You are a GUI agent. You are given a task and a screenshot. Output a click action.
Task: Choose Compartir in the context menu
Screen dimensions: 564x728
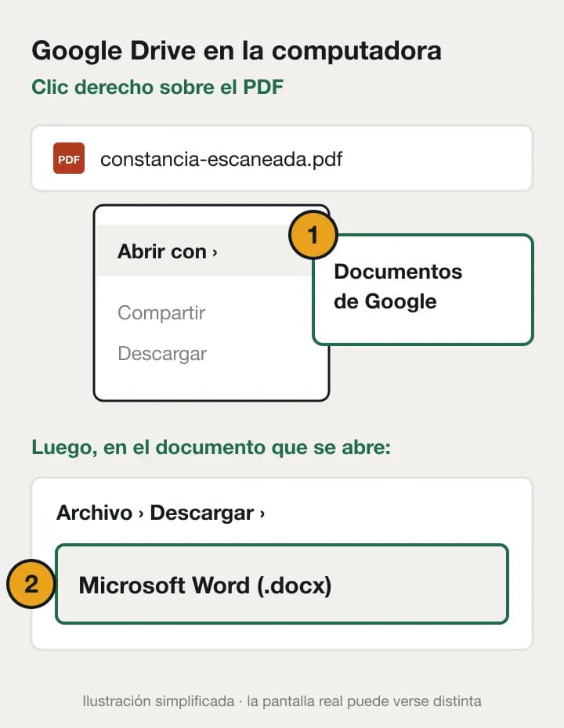[161, 312]
